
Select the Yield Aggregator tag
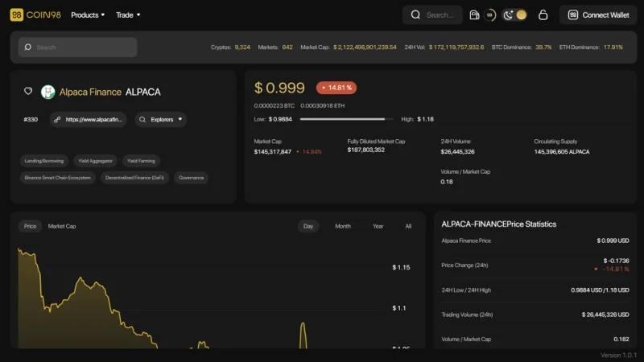95,161
